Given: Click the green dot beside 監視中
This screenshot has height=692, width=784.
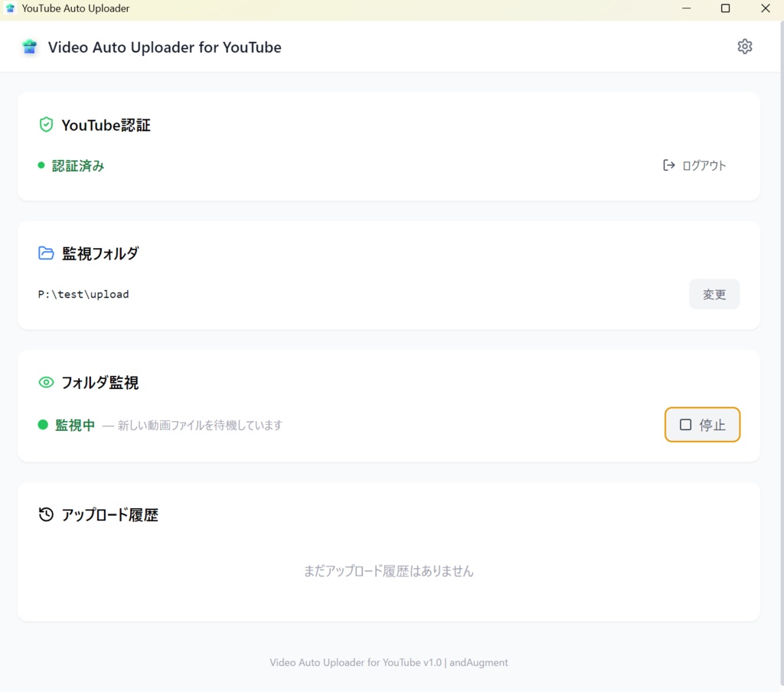Looking at the screenshot, I should pos(41,425).
